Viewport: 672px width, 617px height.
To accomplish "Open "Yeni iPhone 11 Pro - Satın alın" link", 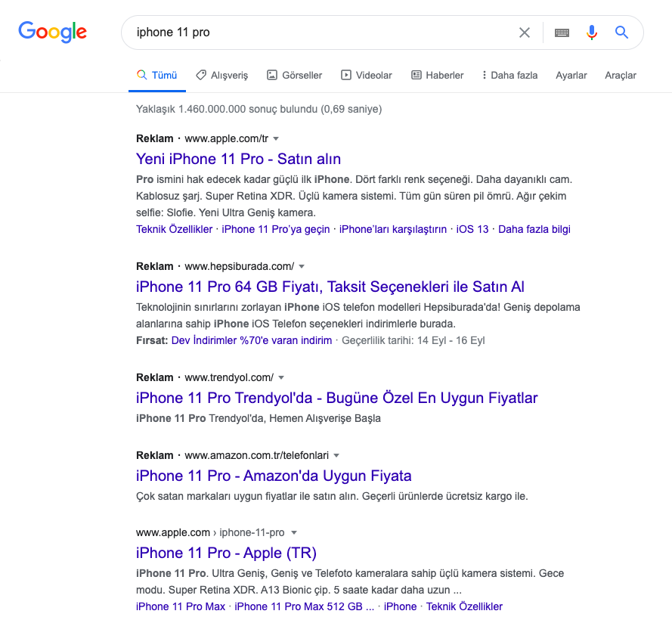I will [x=238, y=159].
